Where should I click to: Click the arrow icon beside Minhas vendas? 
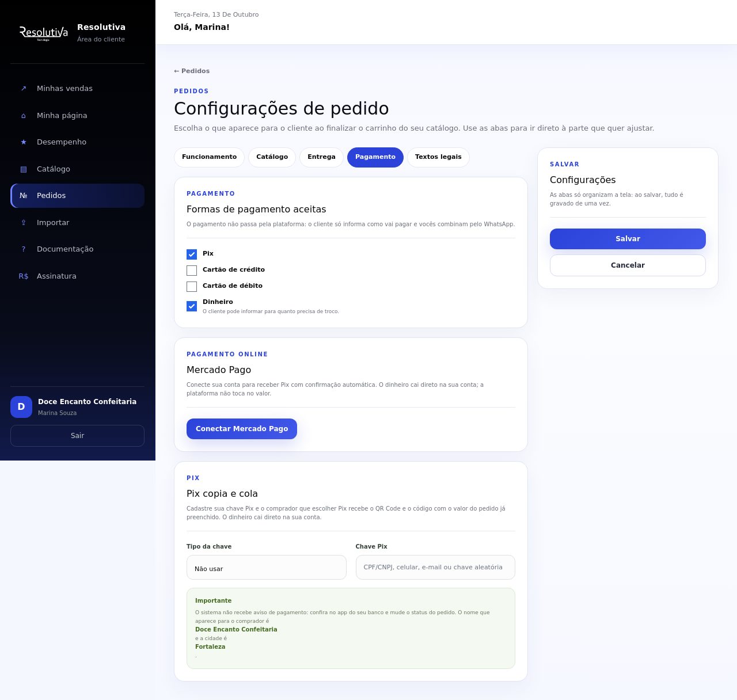click(x=24, y=89)
